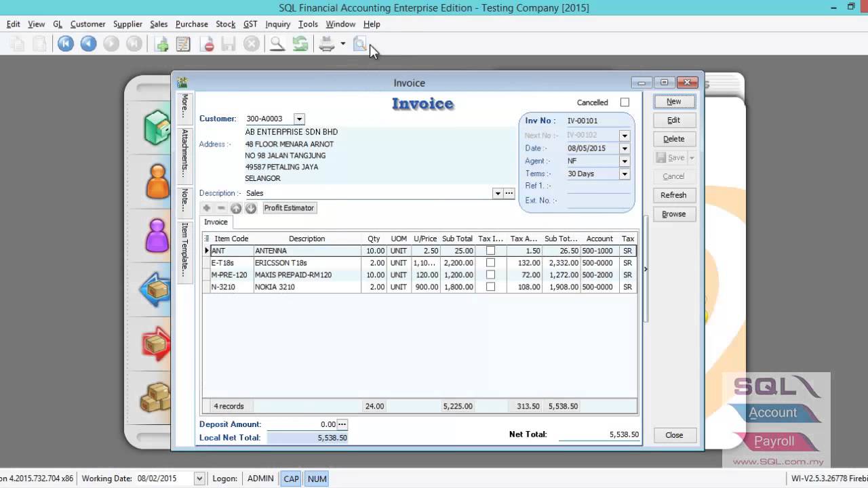
Task: Click the Delete button
Action: point(673,139)
